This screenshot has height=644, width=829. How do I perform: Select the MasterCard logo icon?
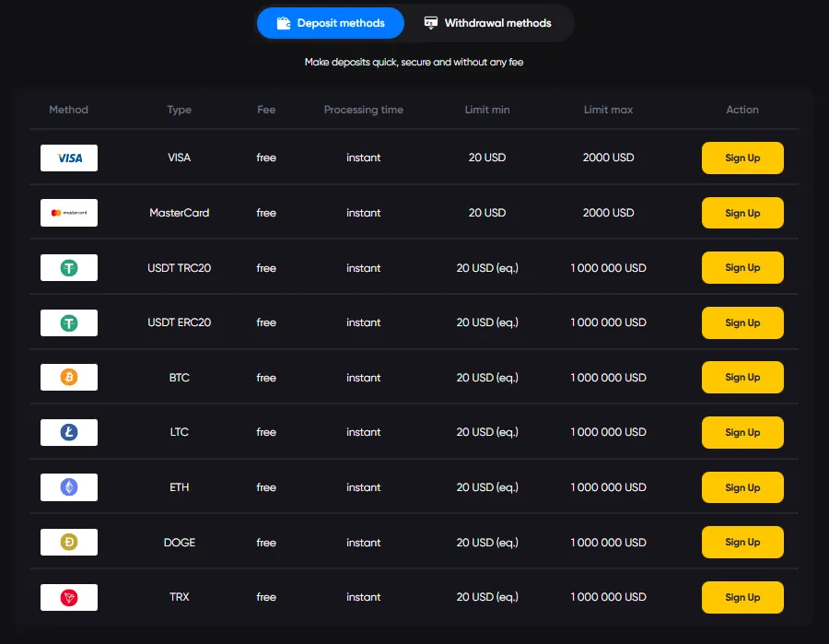[x=68, y=213]
